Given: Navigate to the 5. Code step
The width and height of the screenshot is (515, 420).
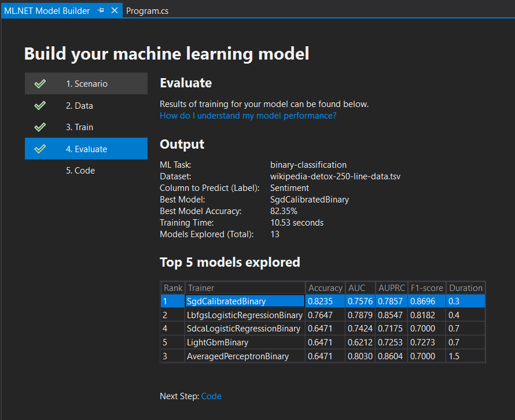Looking at the screenshot, I should [x=79, y=170].
